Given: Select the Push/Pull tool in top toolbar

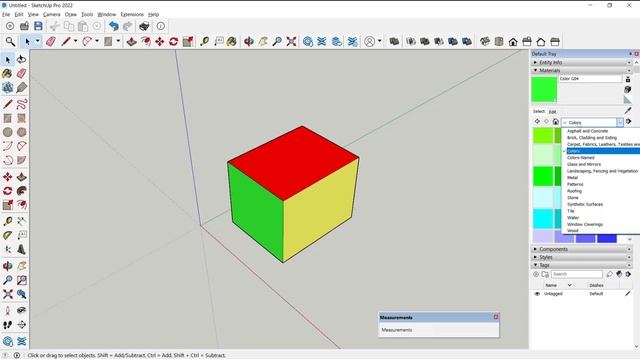Looking at the screenshot, I should 131,41.
